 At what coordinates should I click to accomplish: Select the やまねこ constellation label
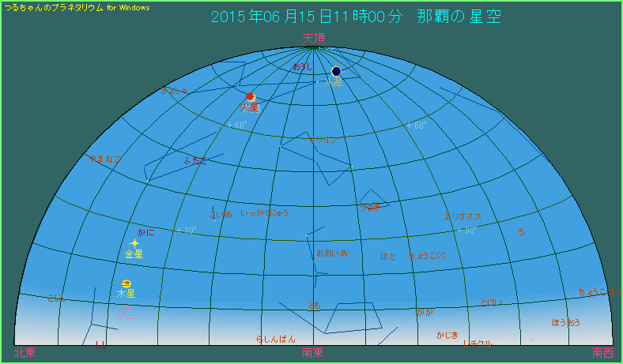coord(104,159)
